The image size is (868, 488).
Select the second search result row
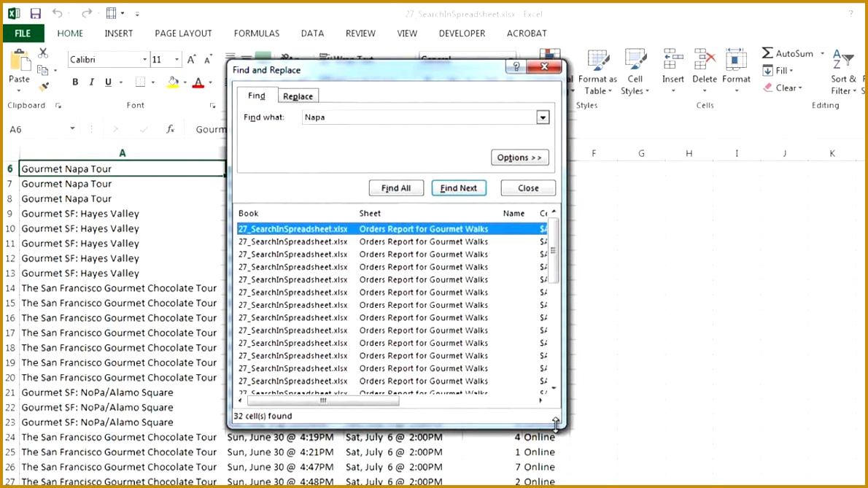click(392, 241)
